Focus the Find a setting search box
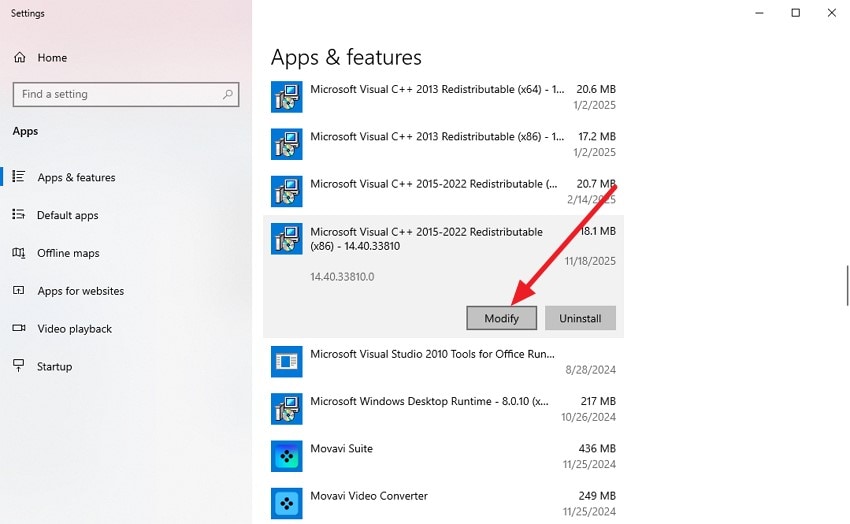Viewport: 850px width, 524px height. [126, 94]
